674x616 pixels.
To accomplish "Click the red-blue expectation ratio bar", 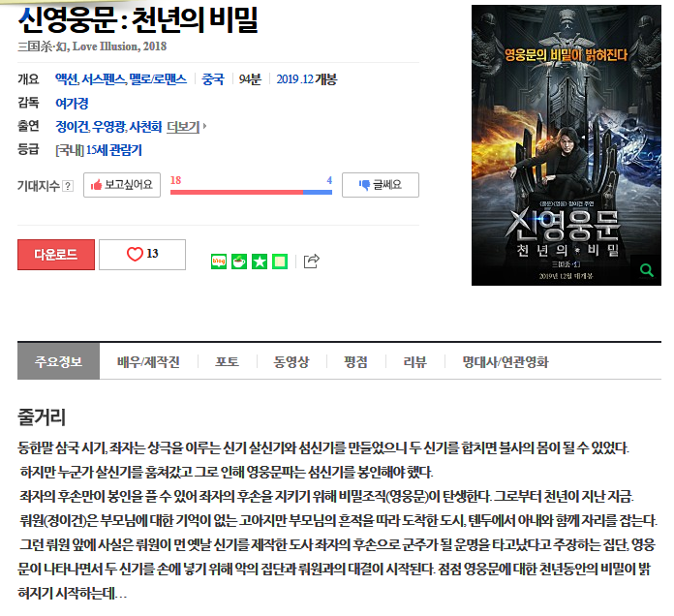I will pos(251,192).
